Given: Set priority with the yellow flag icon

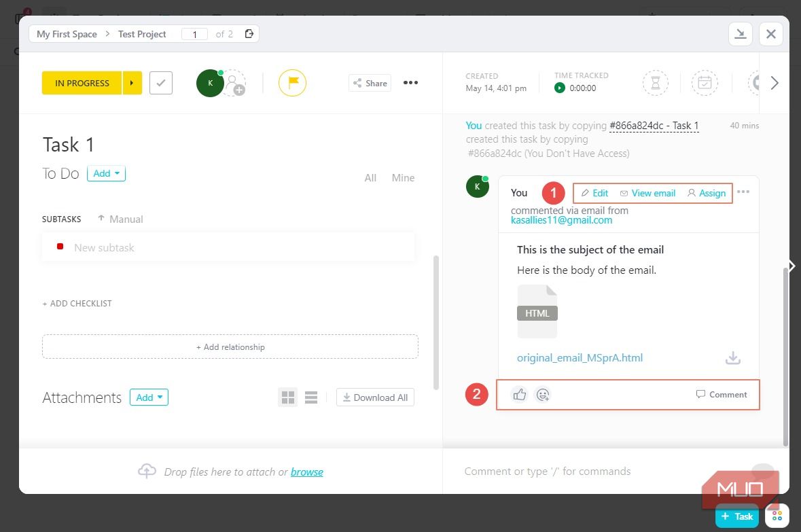Looking at the screenshot, I should (292, 83).
